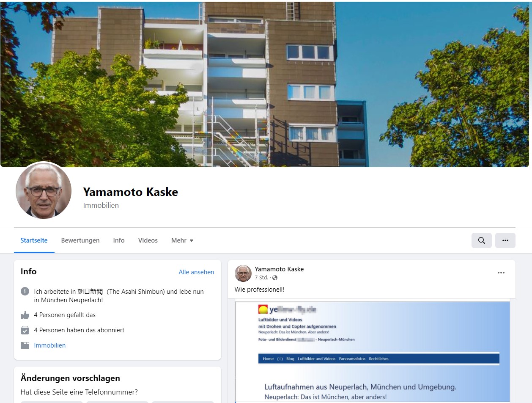Click the thumbs-up likes icon
The image size is (532, 403).
point(25,315)
